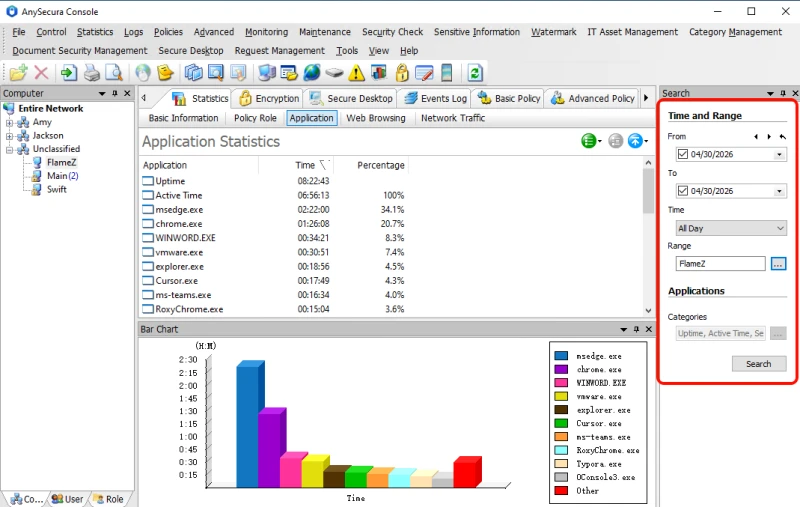Click the computer monitor toolbar icon
800x507 pixels.
pos(267,73)
